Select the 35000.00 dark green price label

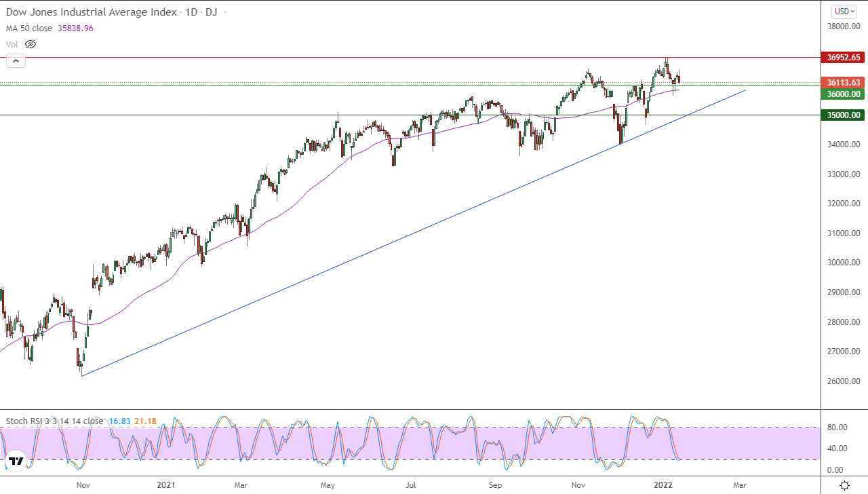844,115
